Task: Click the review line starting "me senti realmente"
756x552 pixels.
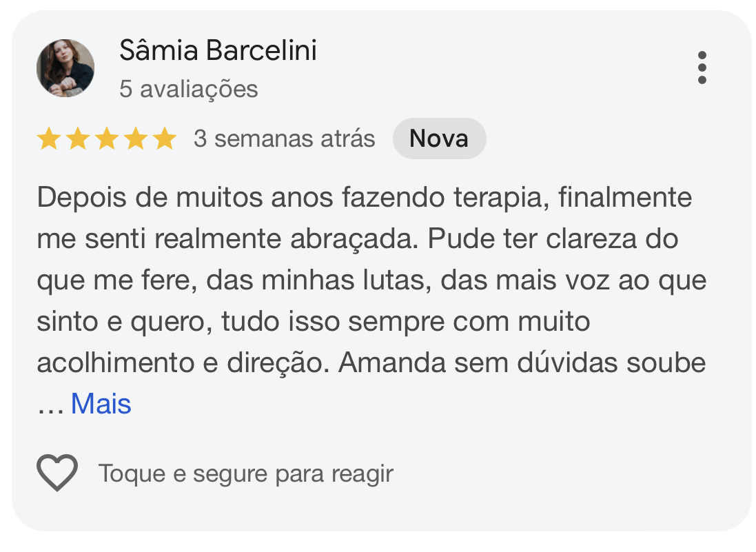Action: (358, 239)
